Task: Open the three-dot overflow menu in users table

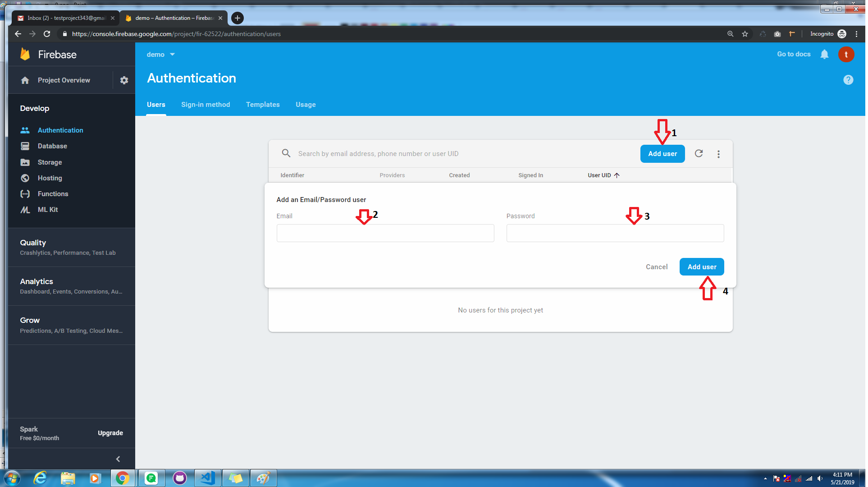Action: click(x=718, y=154)
